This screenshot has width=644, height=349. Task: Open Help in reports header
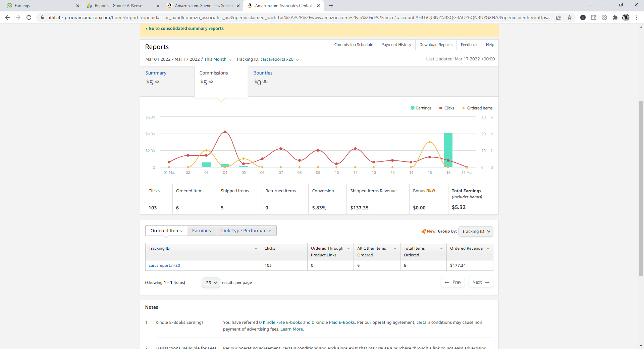pos(490,45)
